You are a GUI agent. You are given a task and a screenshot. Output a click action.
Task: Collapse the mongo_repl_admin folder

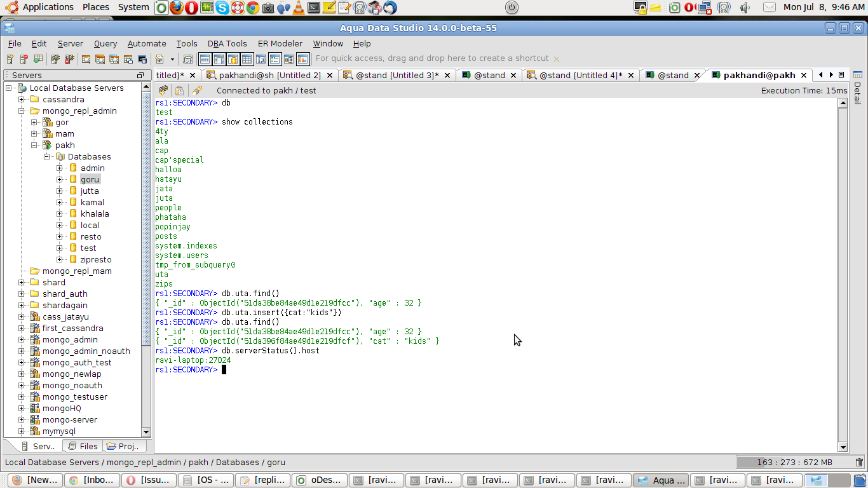pos(22,111)
